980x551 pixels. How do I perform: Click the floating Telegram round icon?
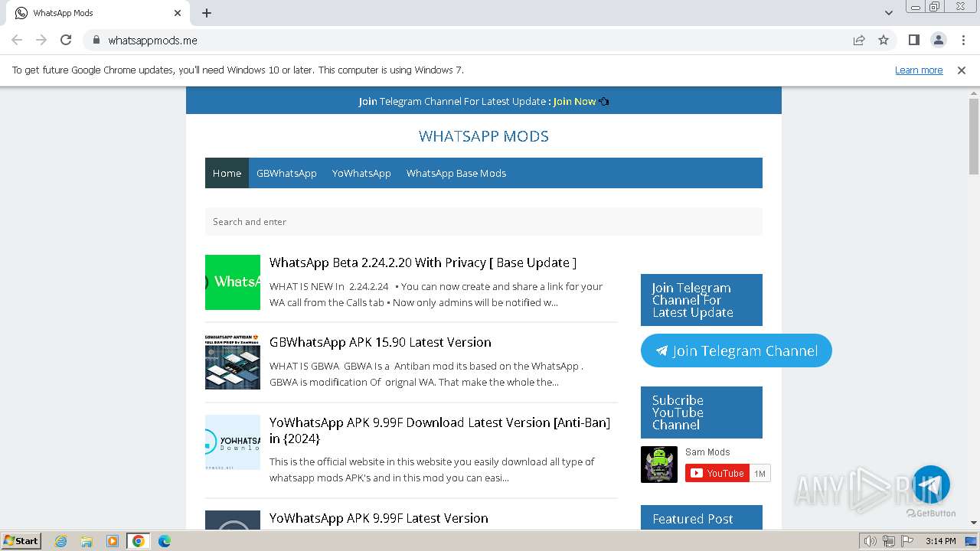coord(931,484)
